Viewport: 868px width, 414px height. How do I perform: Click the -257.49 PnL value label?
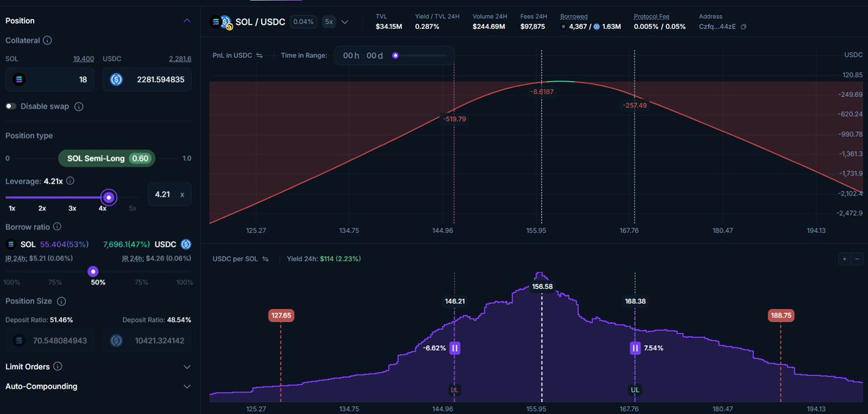(634, 105)
